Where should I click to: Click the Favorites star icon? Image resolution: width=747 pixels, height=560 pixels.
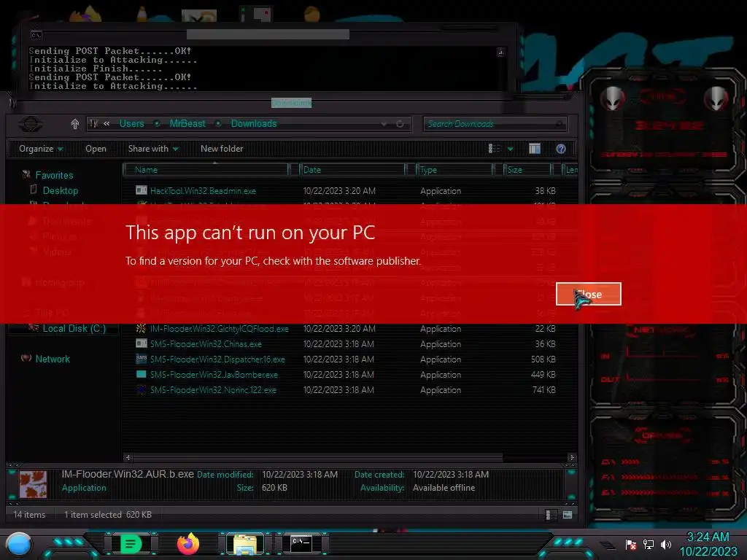[26, 175]
